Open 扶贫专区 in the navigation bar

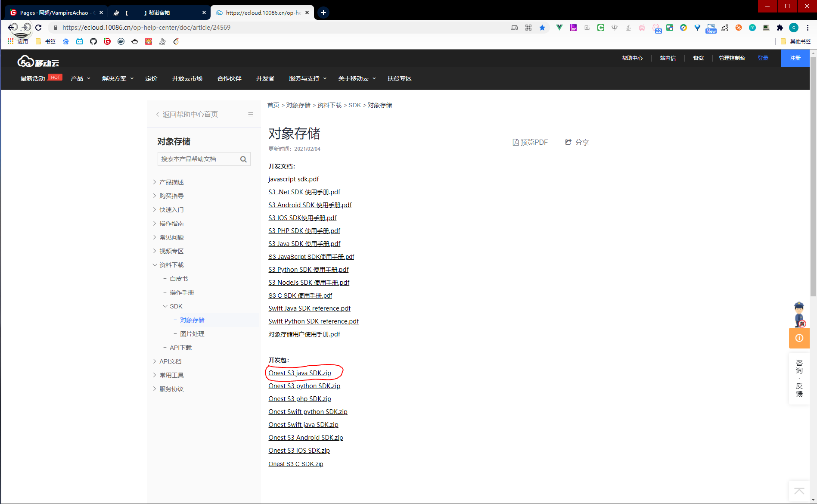point(399,78)
